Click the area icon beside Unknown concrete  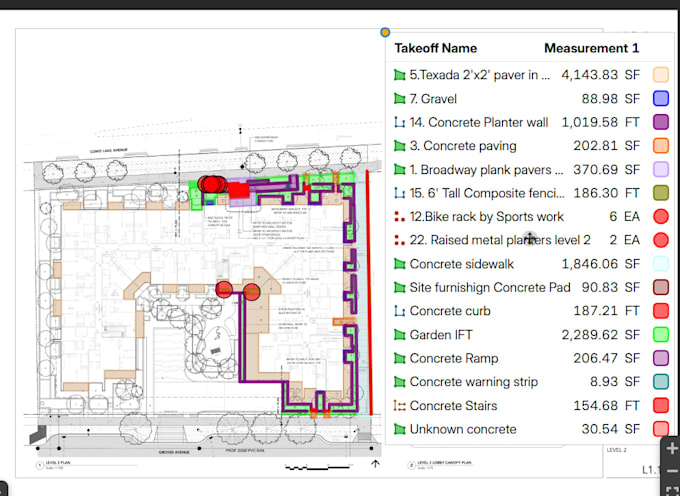pos(399,429)
